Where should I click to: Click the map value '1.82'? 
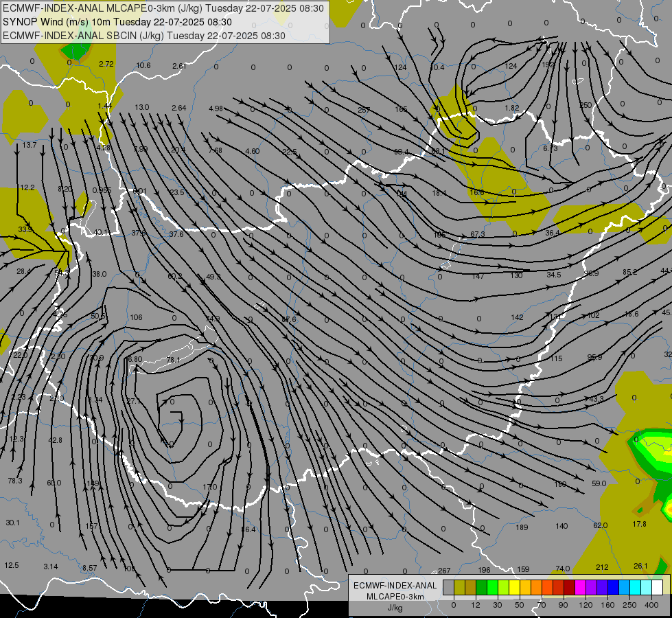pyautogui.click(x=512, y=108)
